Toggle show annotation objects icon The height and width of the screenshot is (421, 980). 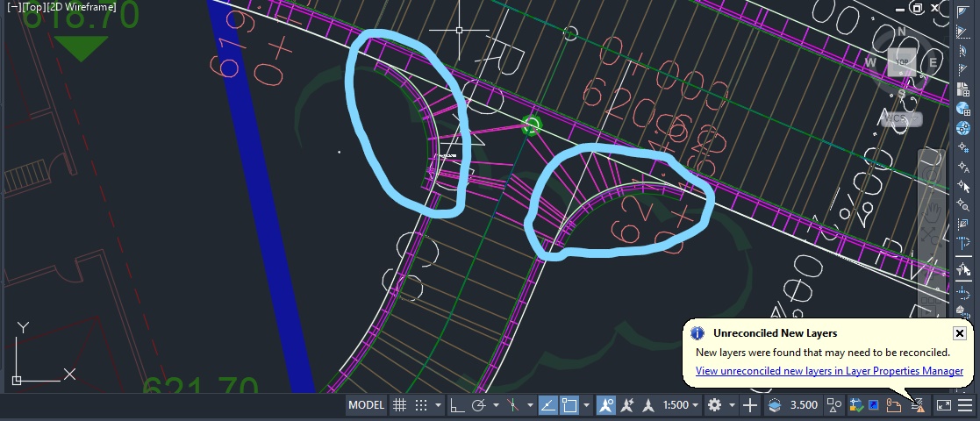coord(605,405)
